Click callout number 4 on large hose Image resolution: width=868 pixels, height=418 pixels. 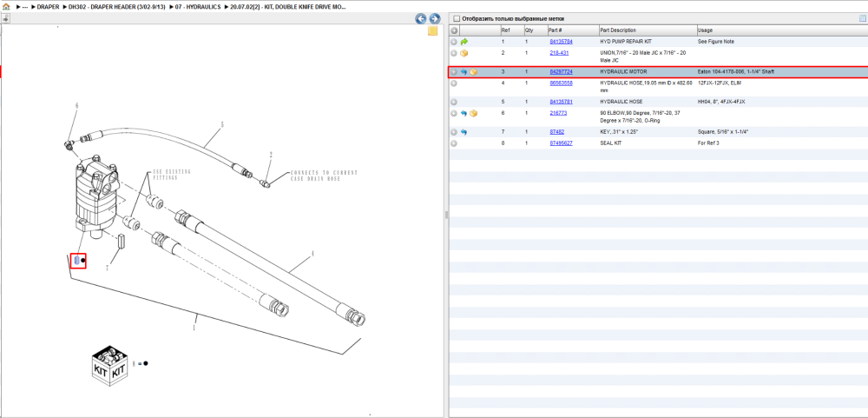point(312,254)
